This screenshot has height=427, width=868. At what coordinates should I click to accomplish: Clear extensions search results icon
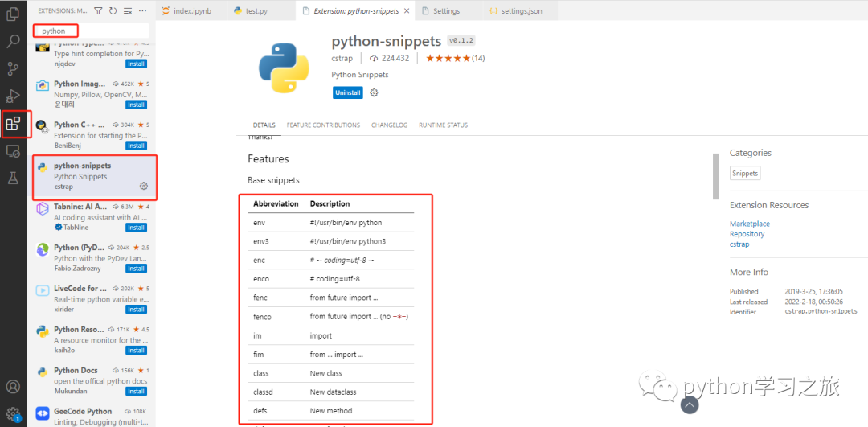tap(128, 10)
